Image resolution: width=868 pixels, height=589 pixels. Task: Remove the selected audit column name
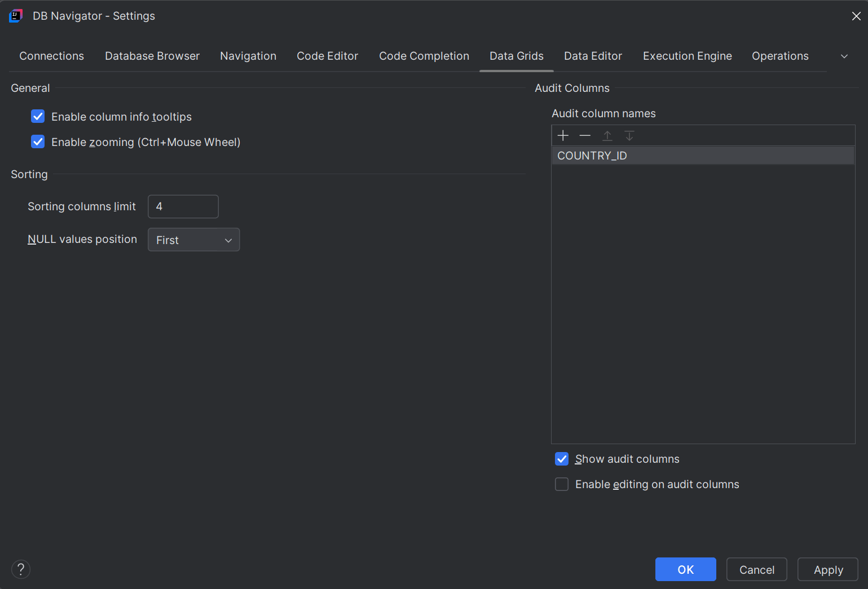(585, 135)
